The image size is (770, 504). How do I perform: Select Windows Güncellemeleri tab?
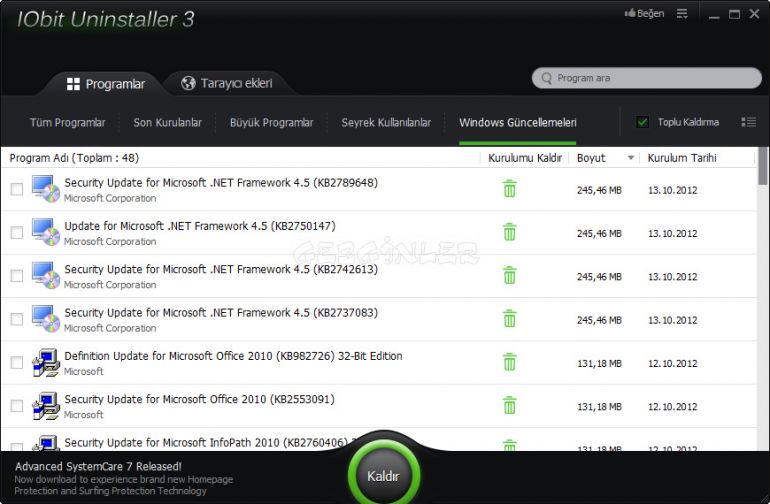click(518, 122)
